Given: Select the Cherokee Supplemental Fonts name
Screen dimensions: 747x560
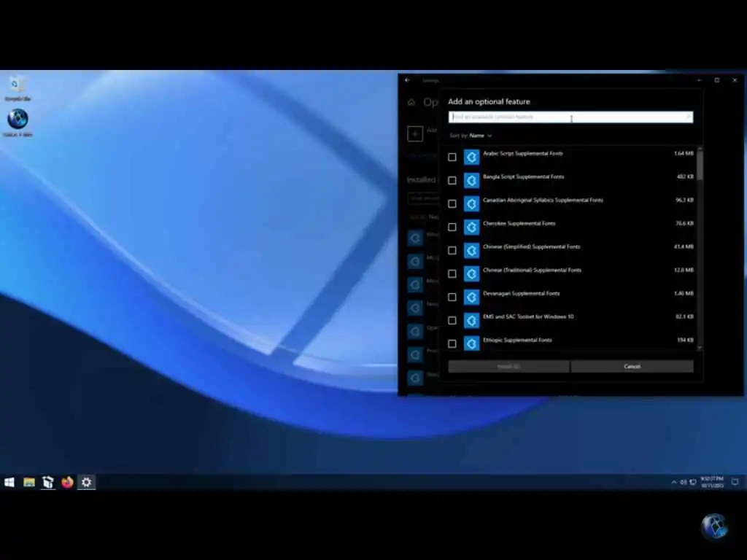Looking at the screenshot, I should pyautogui.click(x=519, y=223).
